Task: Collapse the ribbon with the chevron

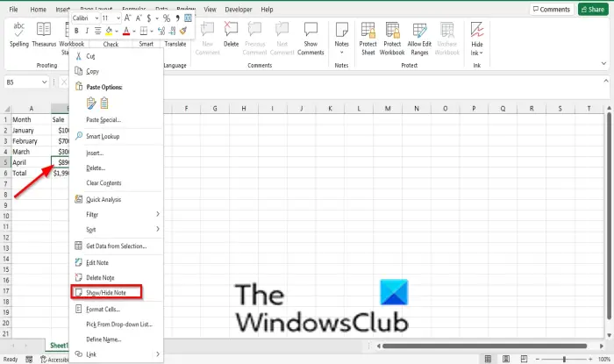Action: tap(603, 63)
